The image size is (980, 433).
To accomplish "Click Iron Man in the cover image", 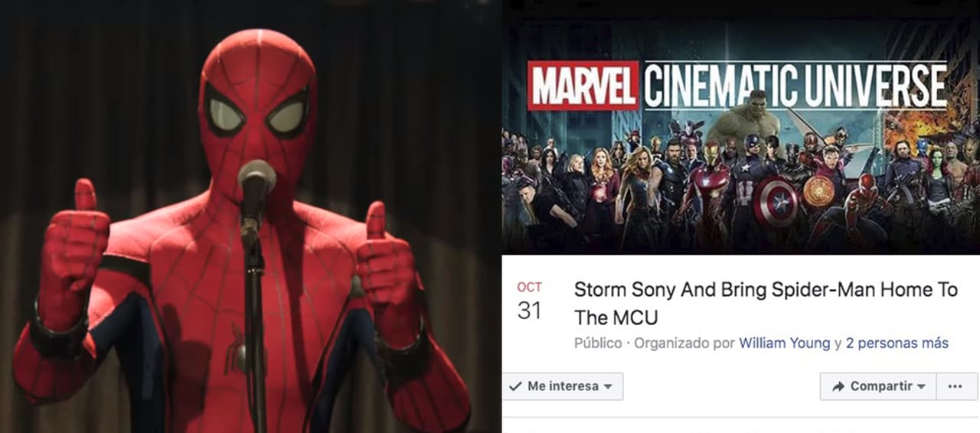I will 710,193.
